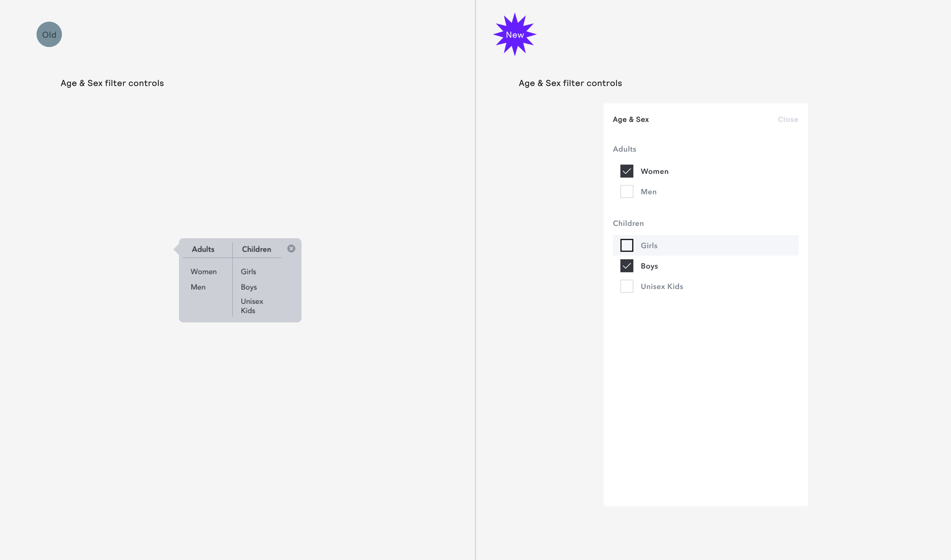Screen dimensions: 951x560
Task: Click Close in the Age & Sex panel
Action: pyautogui.click(x=788, y=119)
